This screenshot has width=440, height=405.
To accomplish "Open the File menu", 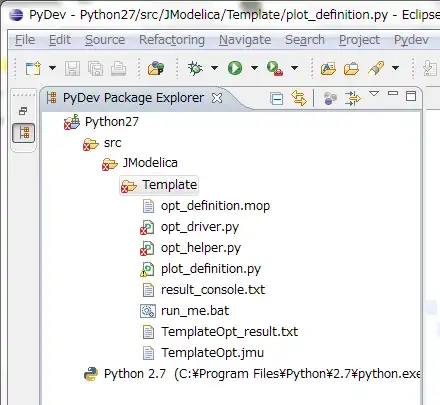I will [25, 40].
